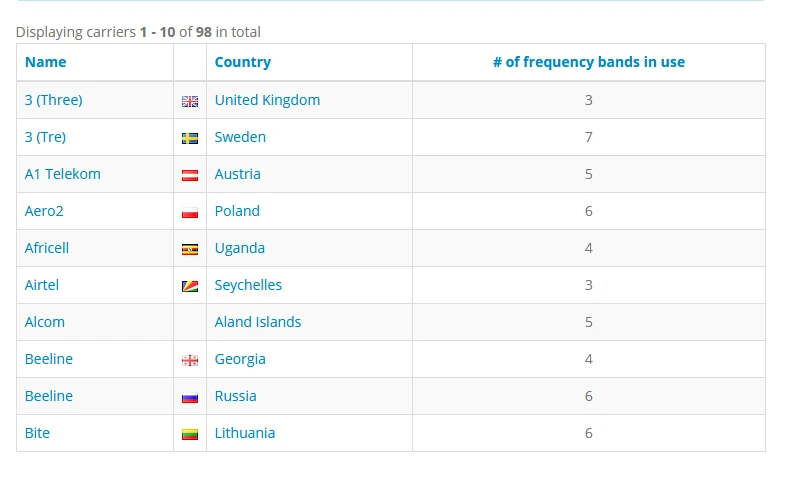The width and height of the screenshot is (793, 483).
Task: Select the Lithuania country link
Action: pyautogui.click(x=245, y=433)
